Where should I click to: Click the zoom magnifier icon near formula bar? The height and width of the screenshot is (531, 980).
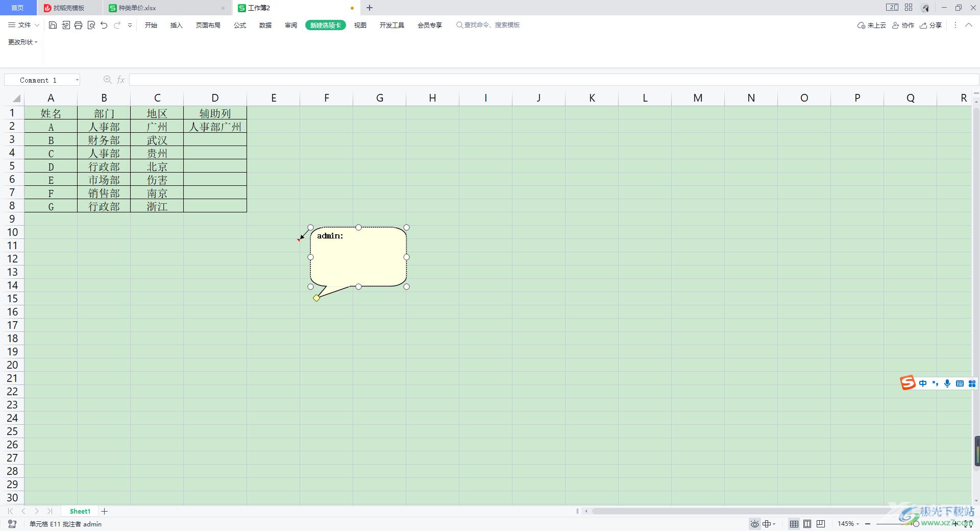pos(107,80)
